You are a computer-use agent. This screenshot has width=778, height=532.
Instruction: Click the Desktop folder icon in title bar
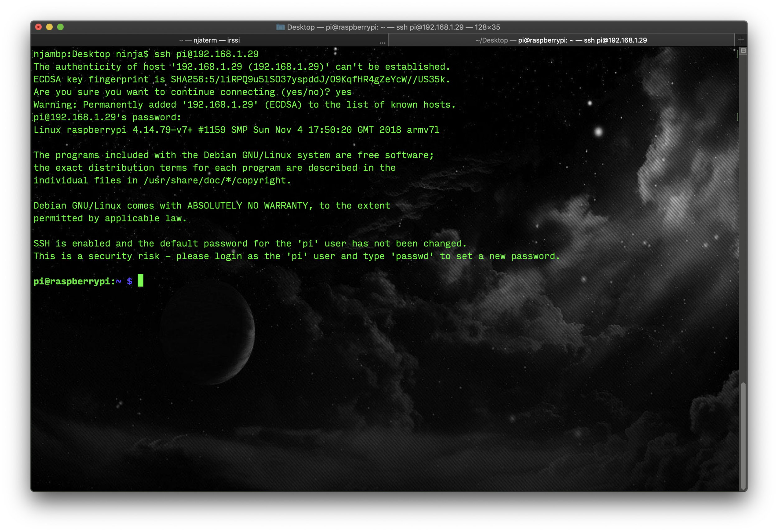pyautogui.click(x=280, y=27)
